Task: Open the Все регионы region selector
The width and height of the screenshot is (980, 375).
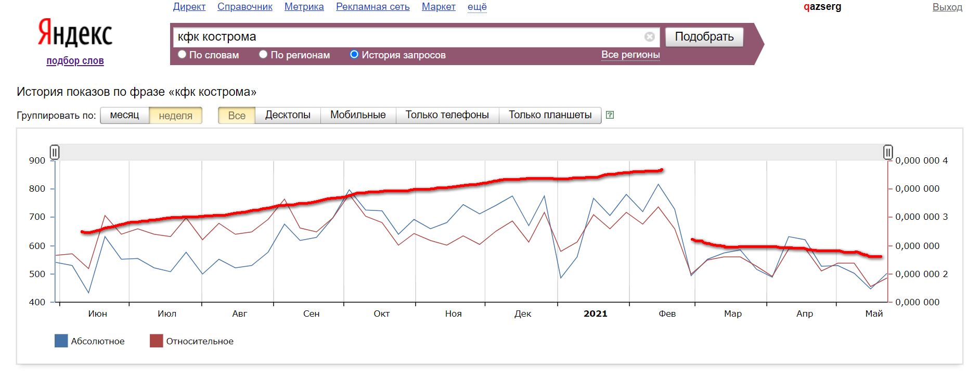Action: coord(630,55)
